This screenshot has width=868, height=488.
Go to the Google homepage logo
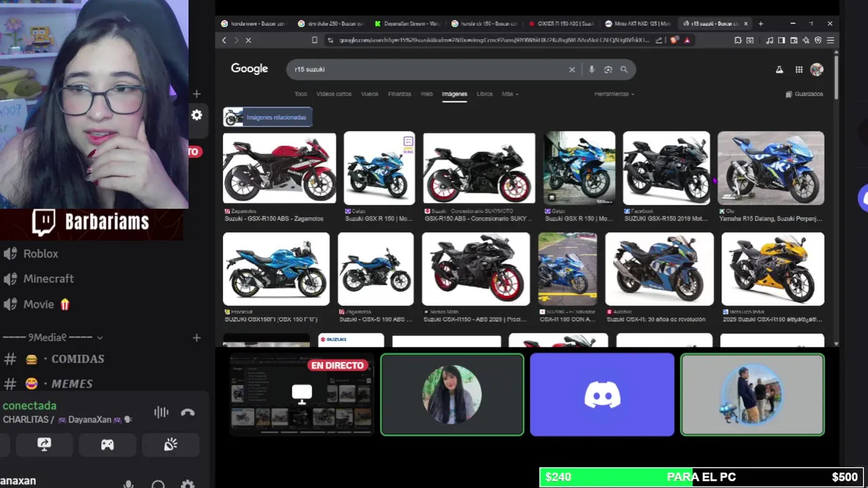(x=249, y=69)
